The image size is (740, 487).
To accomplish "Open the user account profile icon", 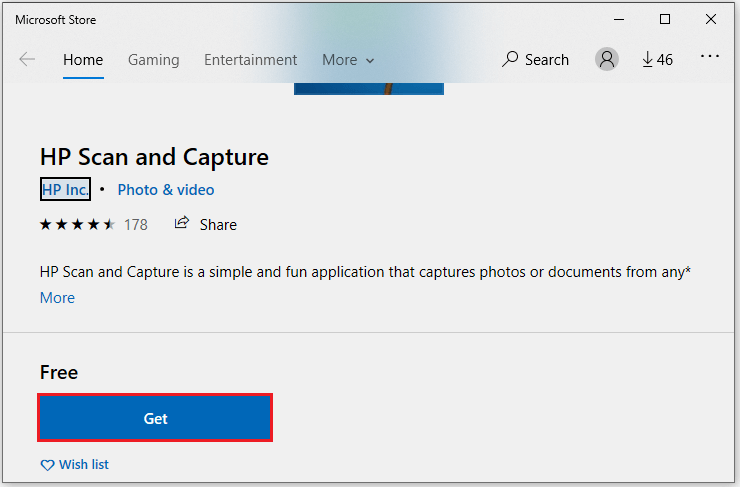I will (x=606, y=59).
